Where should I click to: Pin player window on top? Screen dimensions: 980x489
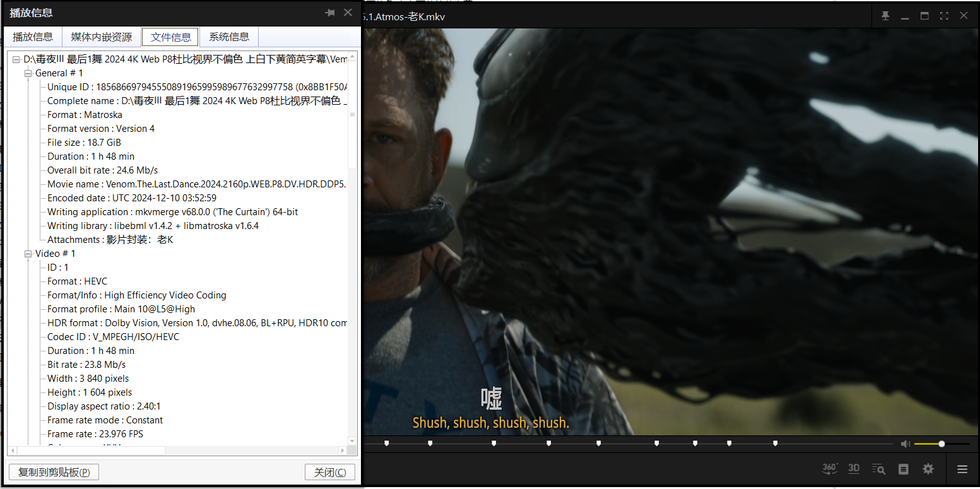point(885,16)
